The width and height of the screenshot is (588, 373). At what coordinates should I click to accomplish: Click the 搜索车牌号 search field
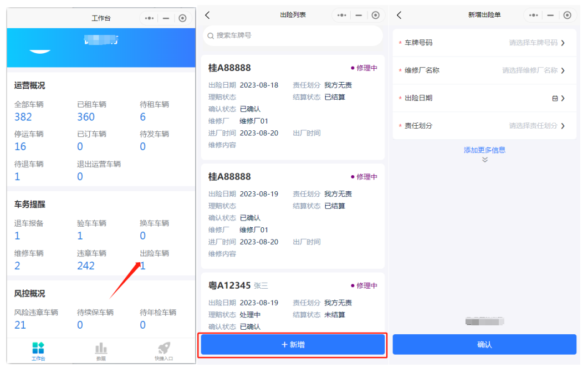293,35
